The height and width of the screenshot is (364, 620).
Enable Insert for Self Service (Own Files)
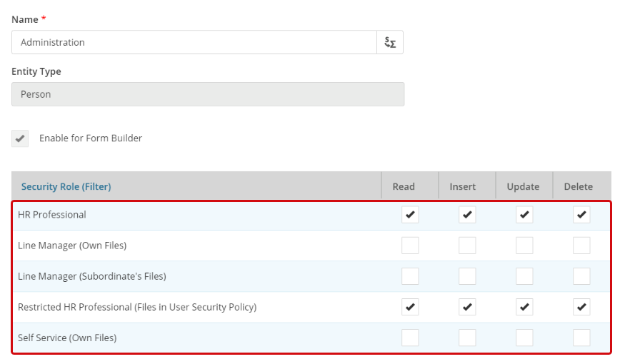point(467,338)
